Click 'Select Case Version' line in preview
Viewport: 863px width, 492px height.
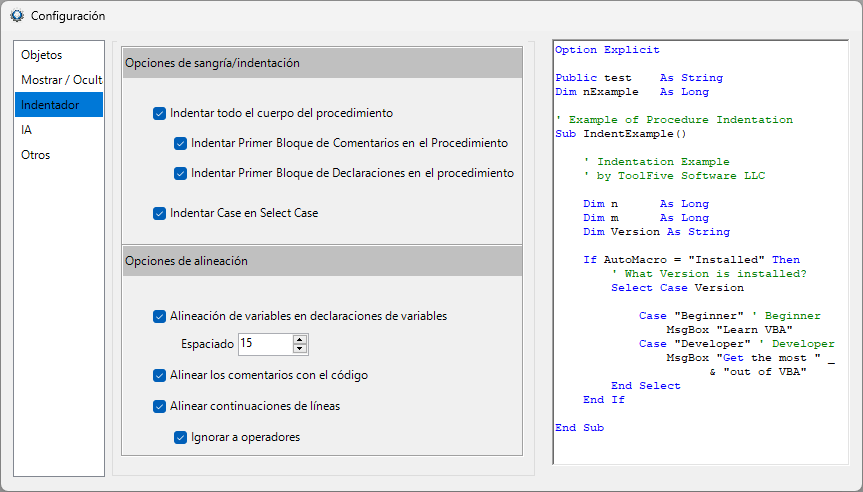click(678, 288)
